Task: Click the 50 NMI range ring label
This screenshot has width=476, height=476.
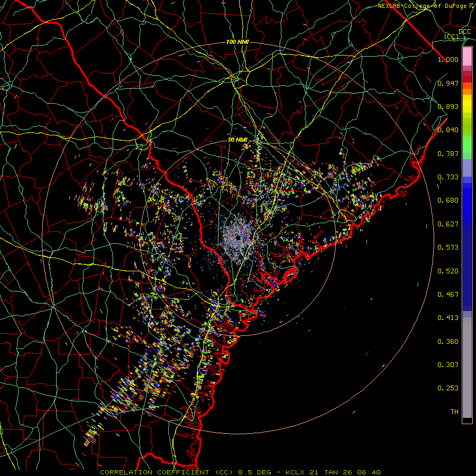Action: 237,140
